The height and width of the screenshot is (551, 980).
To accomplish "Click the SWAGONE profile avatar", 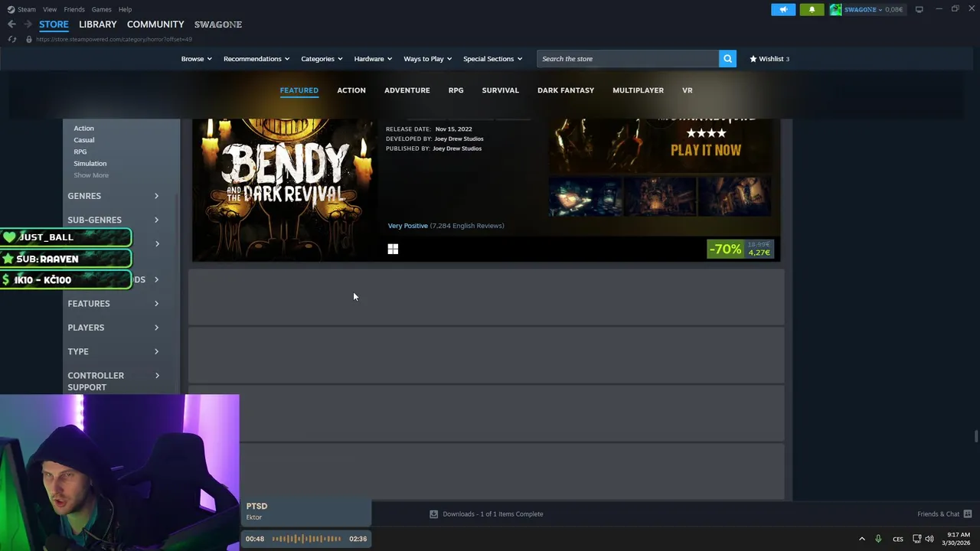I will pos(835,9).
